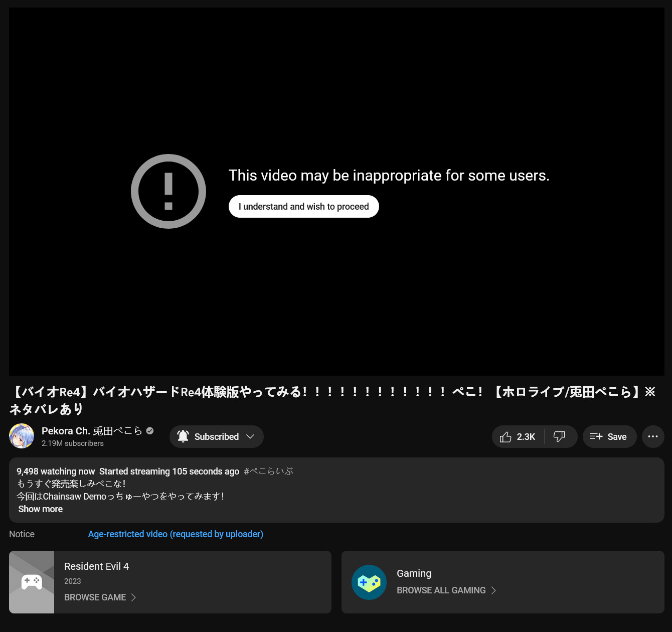Click the 2.3K like count
Screen dimensions: 672x632
coord(526,437)
